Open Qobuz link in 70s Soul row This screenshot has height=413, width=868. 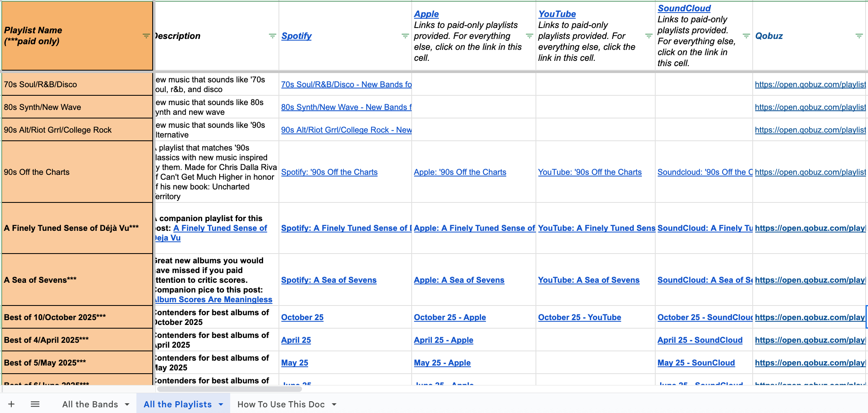[x=810, y=84]
